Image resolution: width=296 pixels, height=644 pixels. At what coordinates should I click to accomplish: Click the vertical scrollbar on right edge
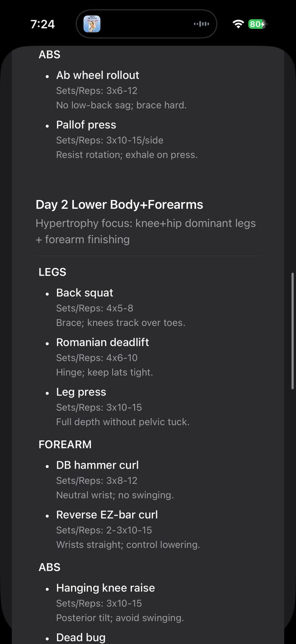tap(292, 331)
